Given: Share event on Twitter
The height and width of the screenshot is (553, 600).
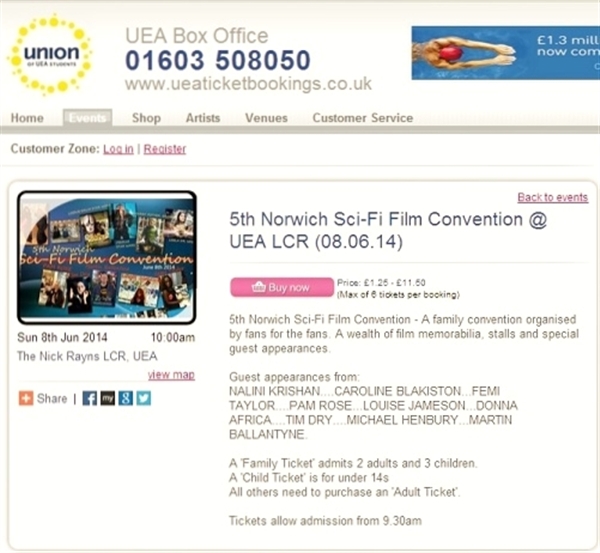Looking at the screenshot, I should click(144, 398).
